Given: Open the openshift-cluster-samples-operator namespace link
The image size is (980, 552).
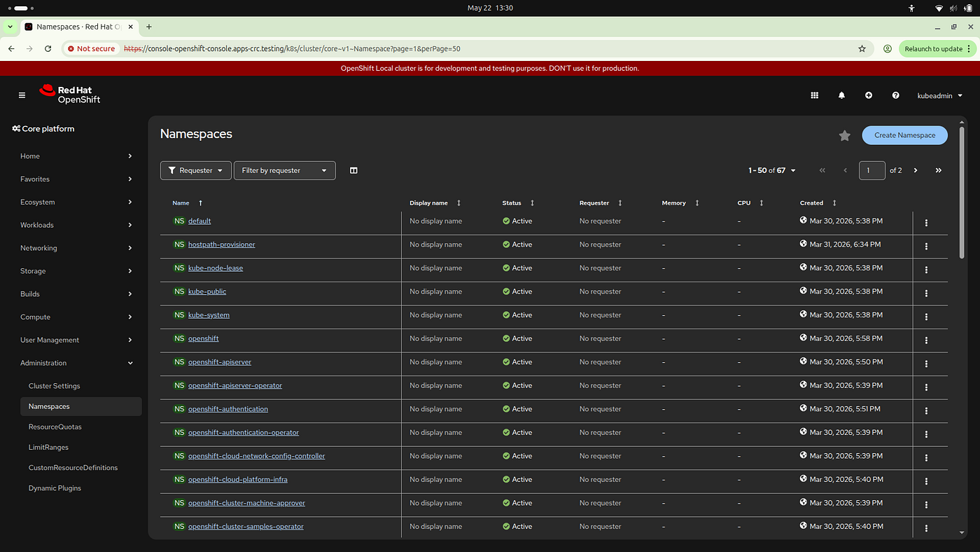Looking at the screenshot, I should click(x=246, y=526).
